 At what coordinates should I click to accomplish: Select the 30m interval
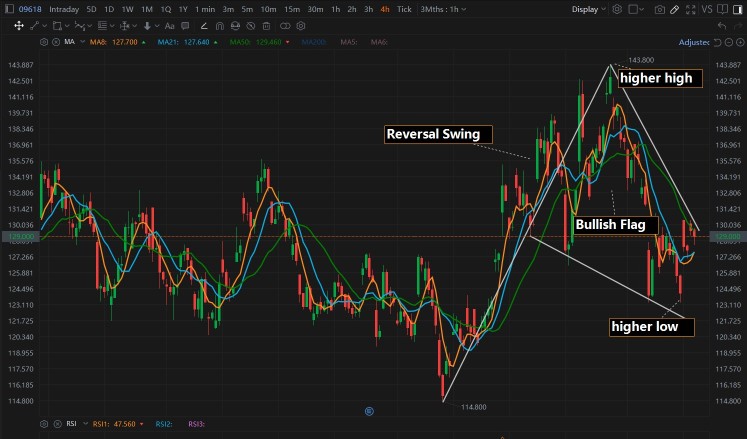315,9
